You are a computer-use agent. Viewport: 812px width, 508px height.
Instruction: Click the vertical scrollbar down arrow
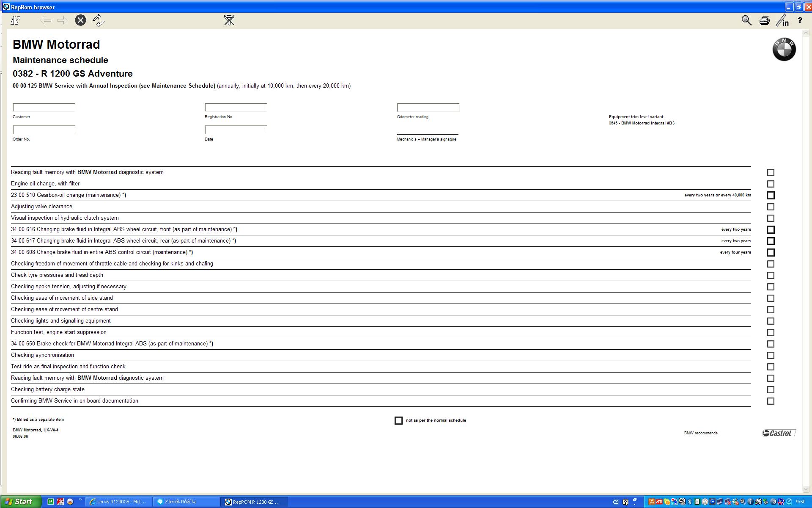coord(807,490)
